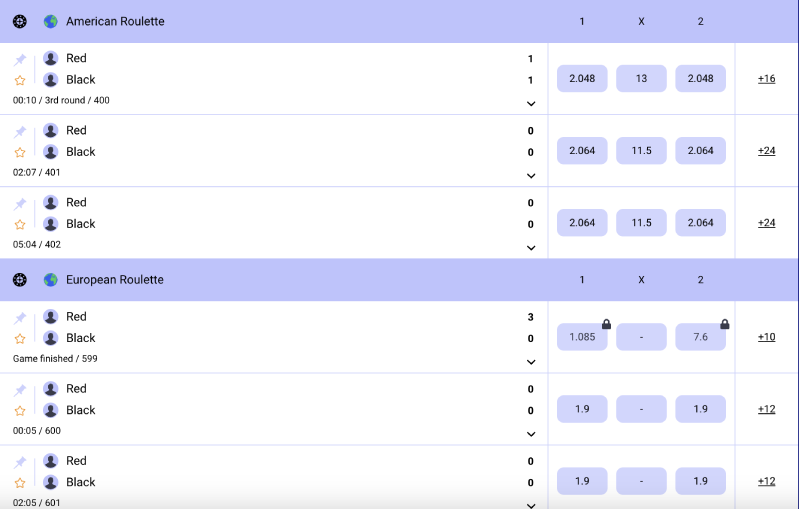Pin the American Roulette round 400 match
The width and height of the screenshot is (799, 509).
pos(20,60)
